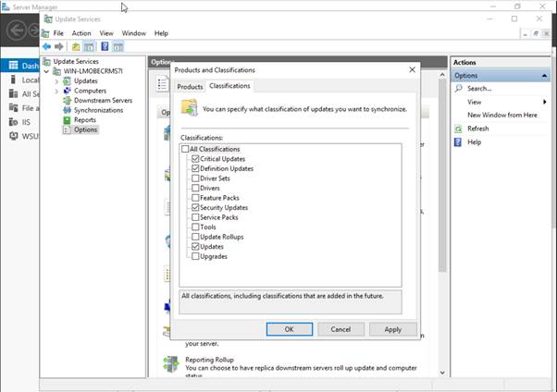Check the Service Packs checkbox
The height and width of the screenshot is (392, 557).
tap(195, 217)
